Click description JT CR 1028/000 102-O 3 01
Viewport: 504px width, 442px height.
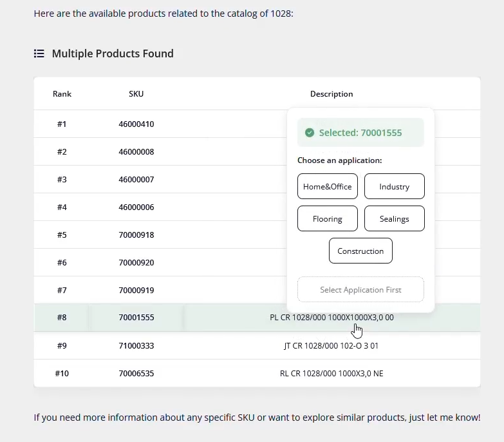point(331,346)
